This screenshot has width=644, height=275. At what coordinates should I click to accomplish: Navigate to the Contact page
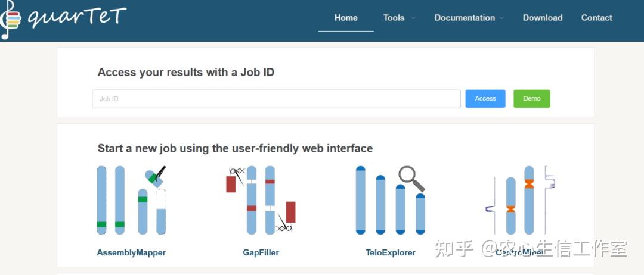click(596, 18)
